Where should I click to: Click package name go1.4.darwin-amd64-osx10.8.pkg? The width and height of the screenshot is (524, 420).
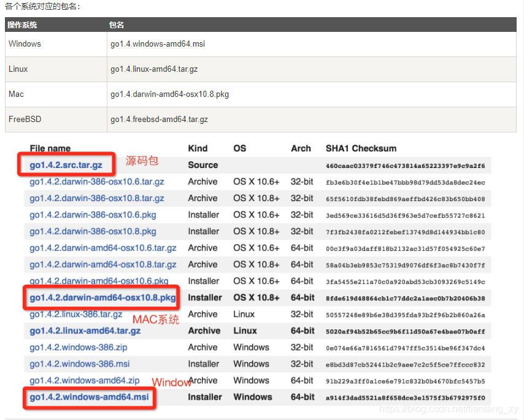coord(169,94)
